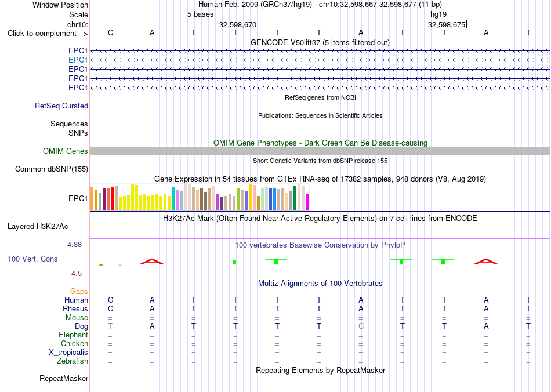Click the OMIM Genes track label
The width and height of the screenshot is (551, 392).
(x=65, y=151)
